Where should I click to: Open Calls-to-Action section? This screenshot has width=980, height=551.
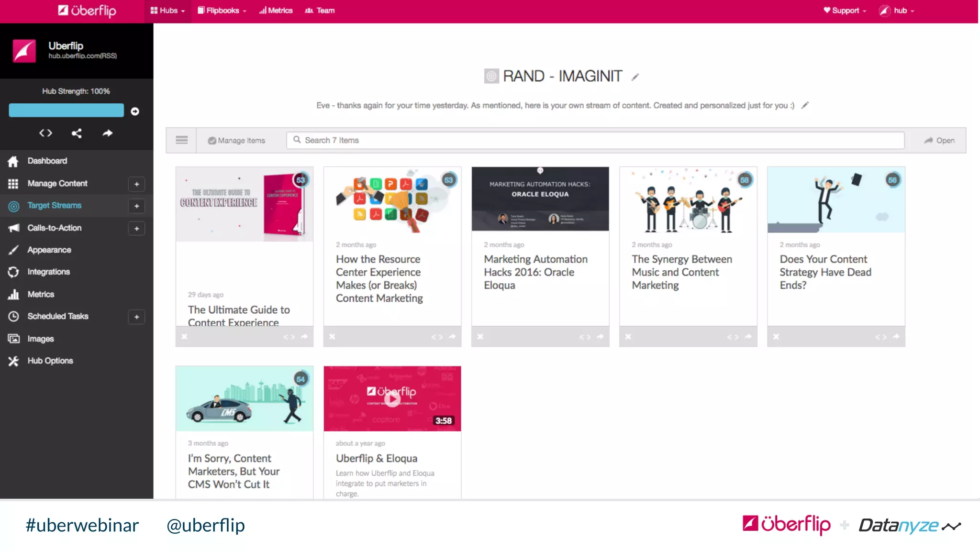click(x=54, y=228)
